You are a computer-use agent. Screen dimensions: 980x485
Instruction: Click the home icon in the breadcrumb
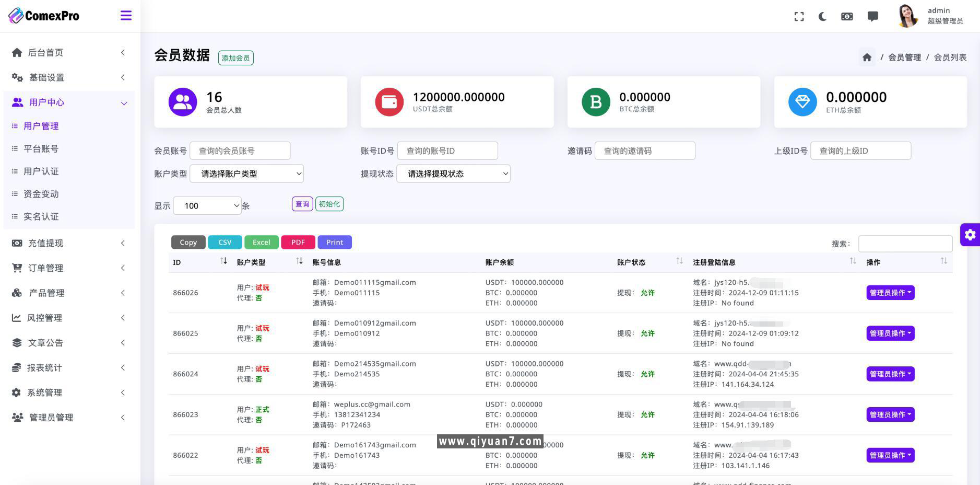click(x=867, y=57)
